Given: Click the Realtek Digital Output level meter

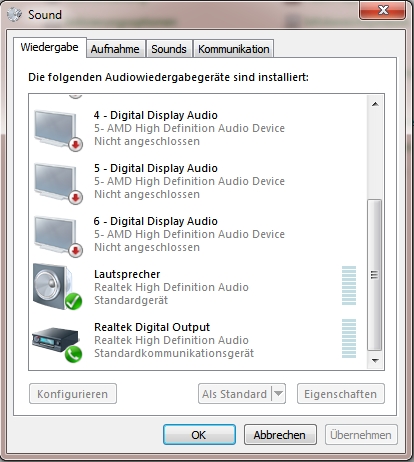Looking at the screenshot, I should [x=349, y=339].
